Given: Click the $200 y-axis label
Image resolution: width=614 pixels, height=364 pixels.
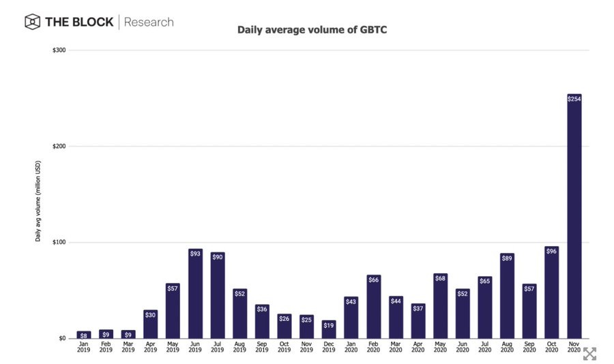Looking at the screenshot, I should tap(59, 147).
